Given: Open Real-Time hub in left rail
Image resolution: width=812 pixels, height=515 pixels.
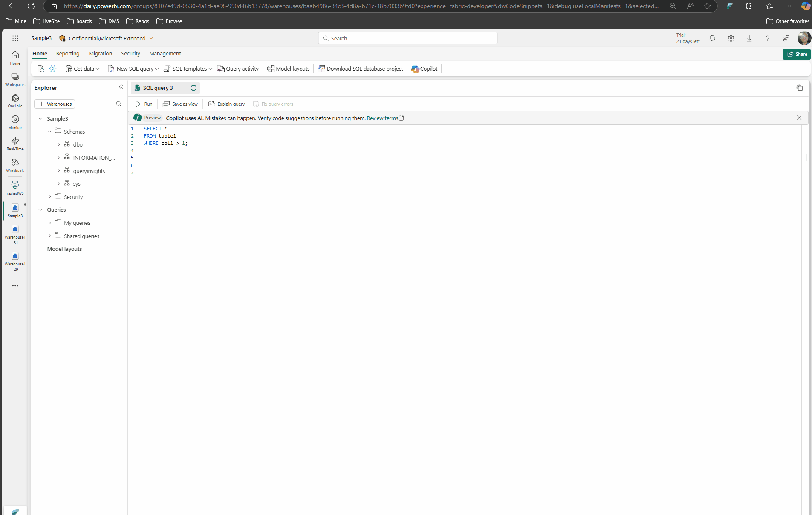Looking at the screenshot, I should click(15, 144).
